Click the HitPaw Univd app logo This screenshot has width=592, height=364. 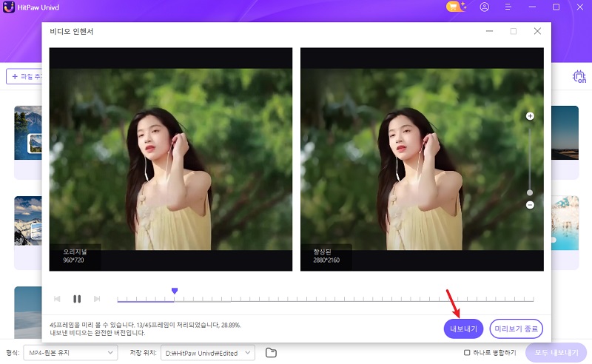[8, 7]
